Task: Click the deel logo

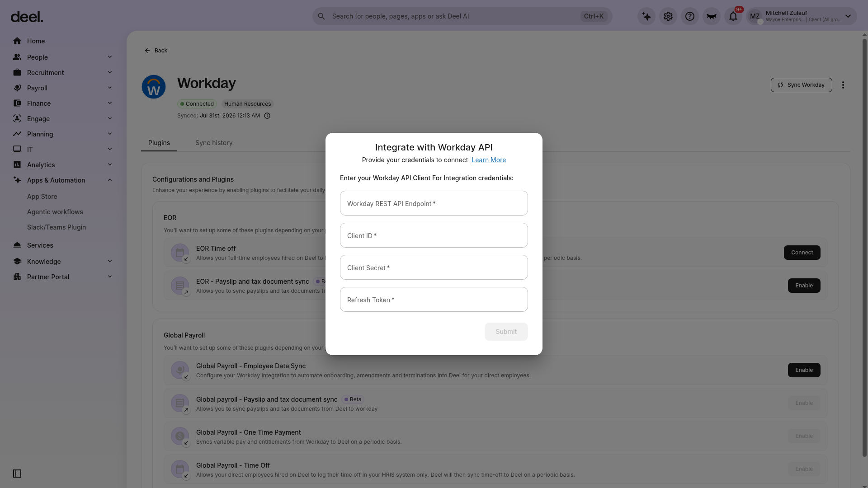Action: tap(27, 17)
